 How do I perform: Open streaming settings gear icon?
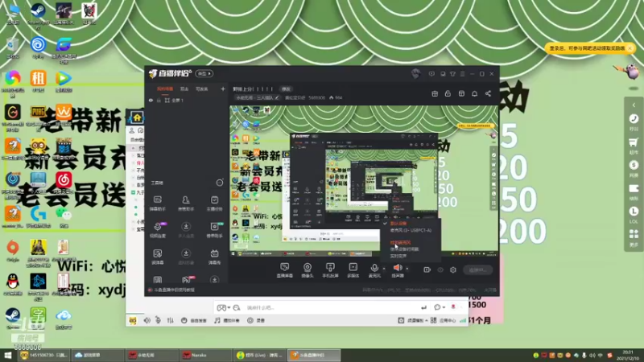point(453,269)
